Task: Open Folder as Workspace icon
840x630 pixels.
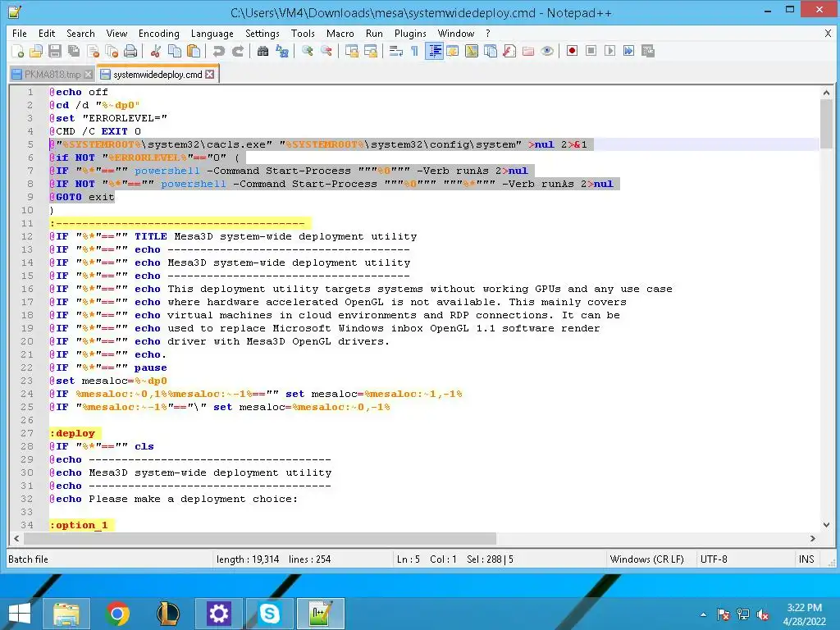Action: point(528,51)
